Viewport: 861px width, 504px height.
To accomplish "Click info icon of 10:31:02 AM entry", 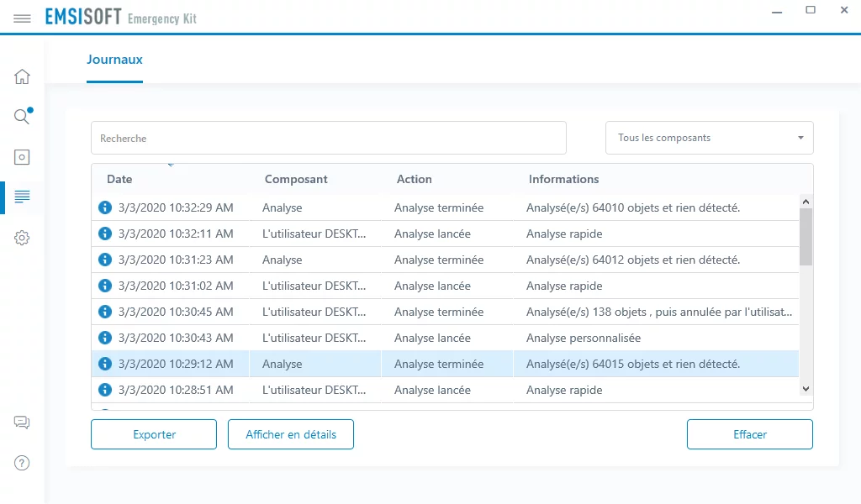I will (x=105, y=286).
